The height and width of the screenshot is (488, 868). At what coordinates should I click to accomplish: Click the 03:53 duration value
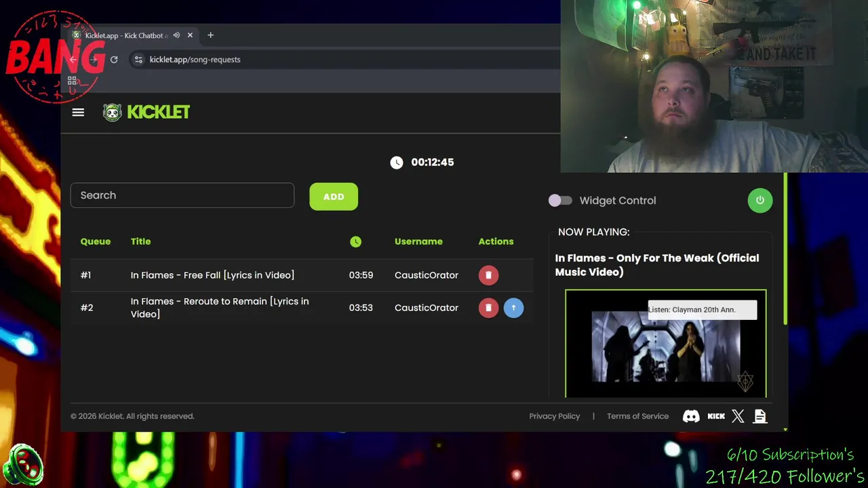coord(361,308)
